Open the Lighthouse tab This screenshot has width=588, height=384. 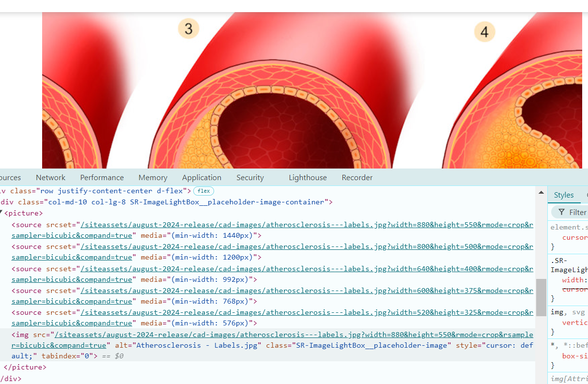pos(308,178)
